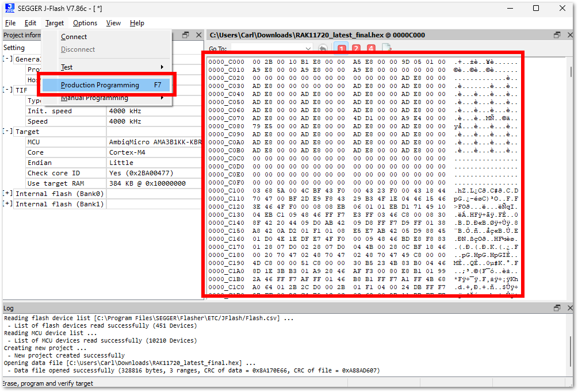Collapse the TIF settings group
The height and width of the screenshot is (392, 578).
(x=7, y=90)
